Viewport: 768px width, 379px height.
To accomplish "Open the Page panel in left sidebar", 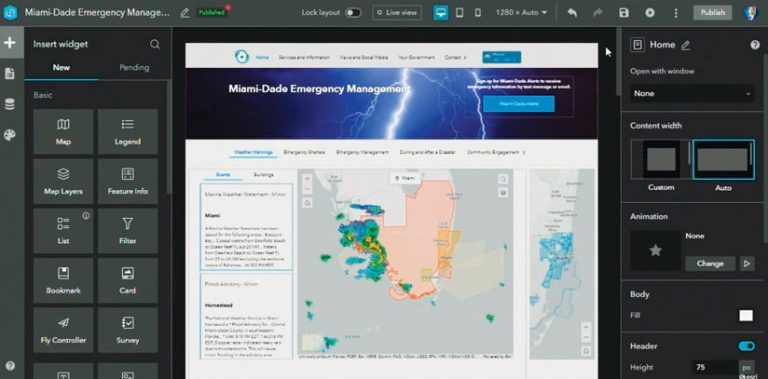I will (9, 73).
